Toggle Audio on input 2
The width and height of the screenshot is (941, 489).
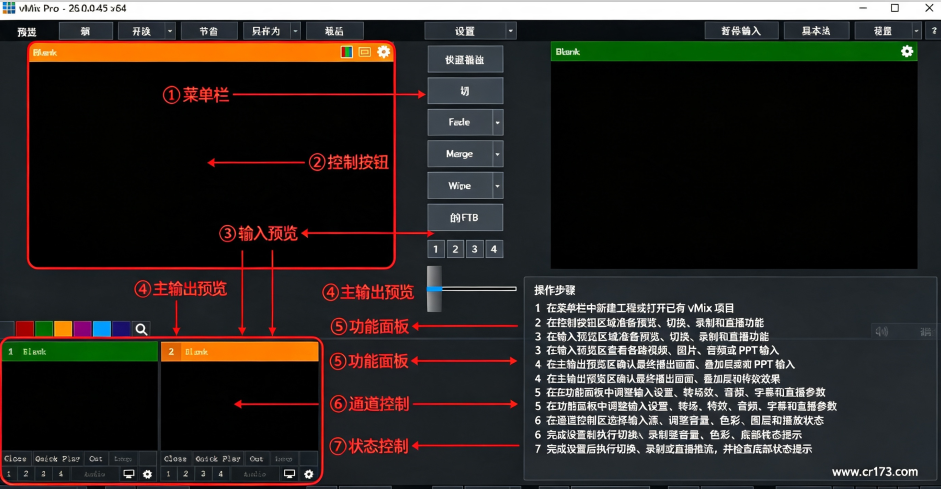(x=255, y=474)
